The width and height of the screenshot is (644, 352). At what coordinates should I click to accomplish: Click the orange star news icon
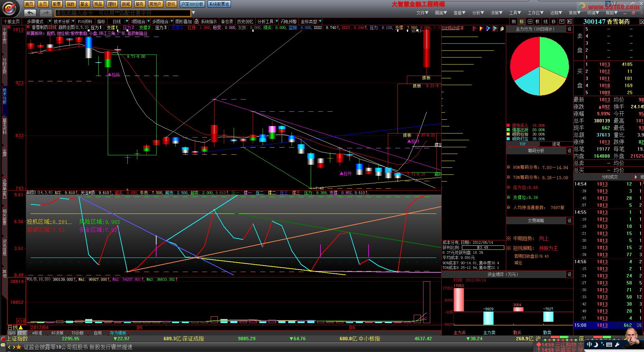pyautogui.click(x=19, y=347)
